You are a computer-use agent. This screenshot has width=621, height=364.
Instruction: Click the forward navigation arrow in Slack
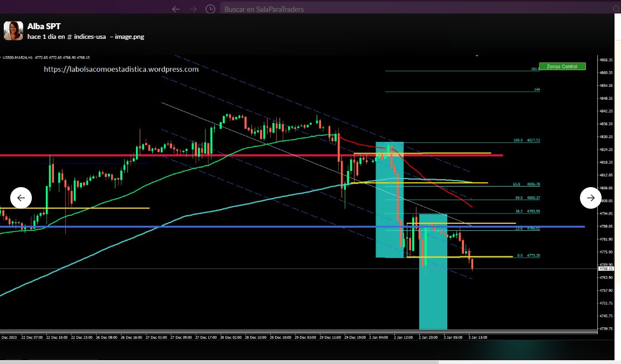193,9
